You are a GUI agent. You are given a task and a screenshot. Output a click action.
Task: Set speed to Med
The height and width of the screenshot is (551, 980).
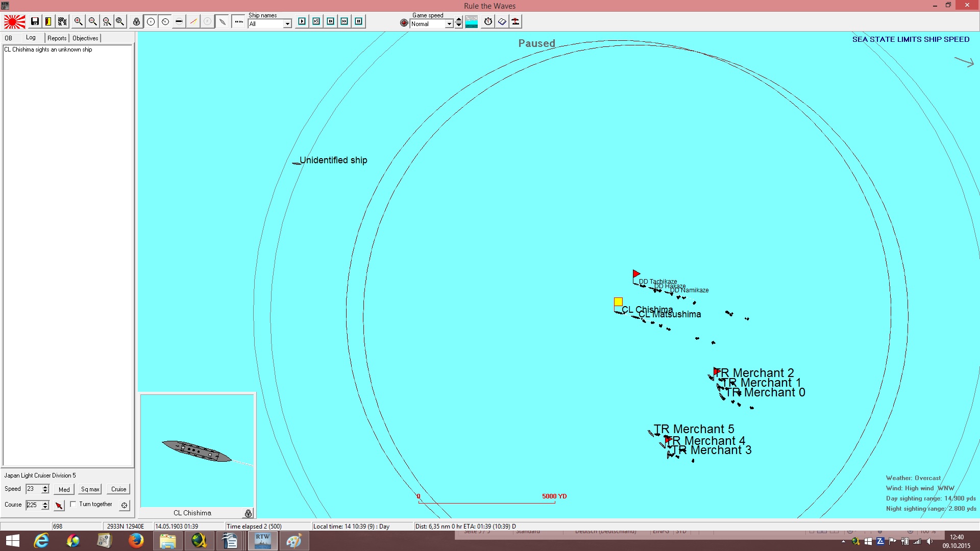64,489
